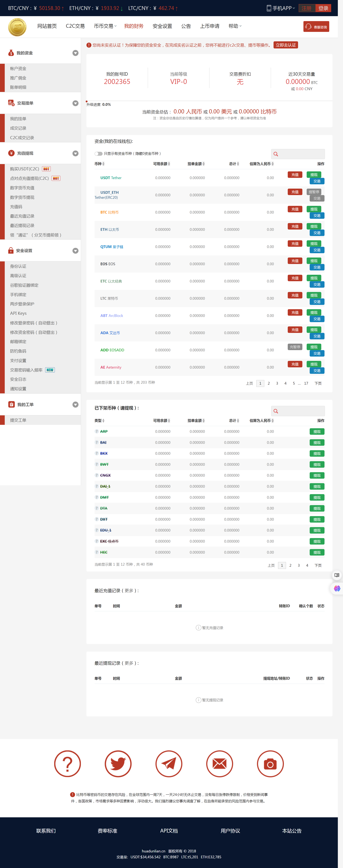Click search icon in wallet assets table
Screen dimensions: 343x868
(276, 154)
